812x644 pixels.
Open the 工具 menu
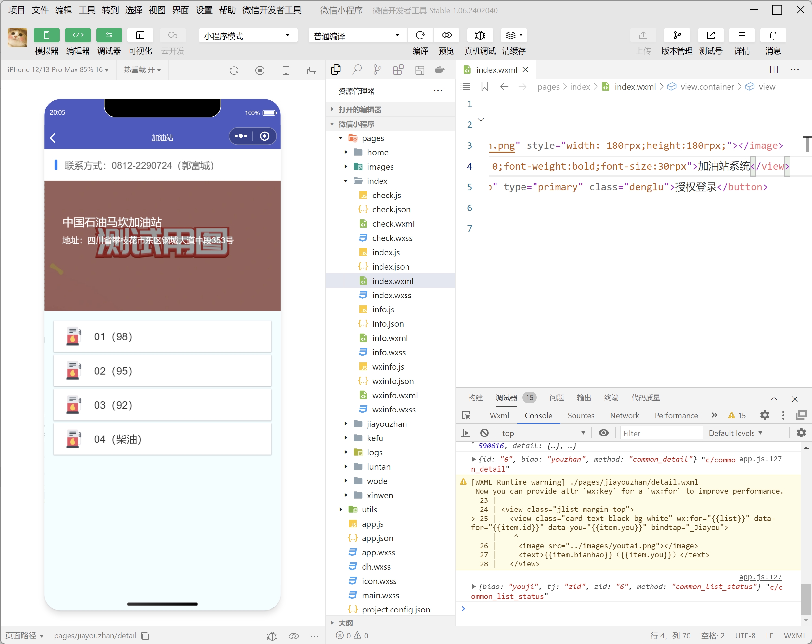(x=87, y=10)
